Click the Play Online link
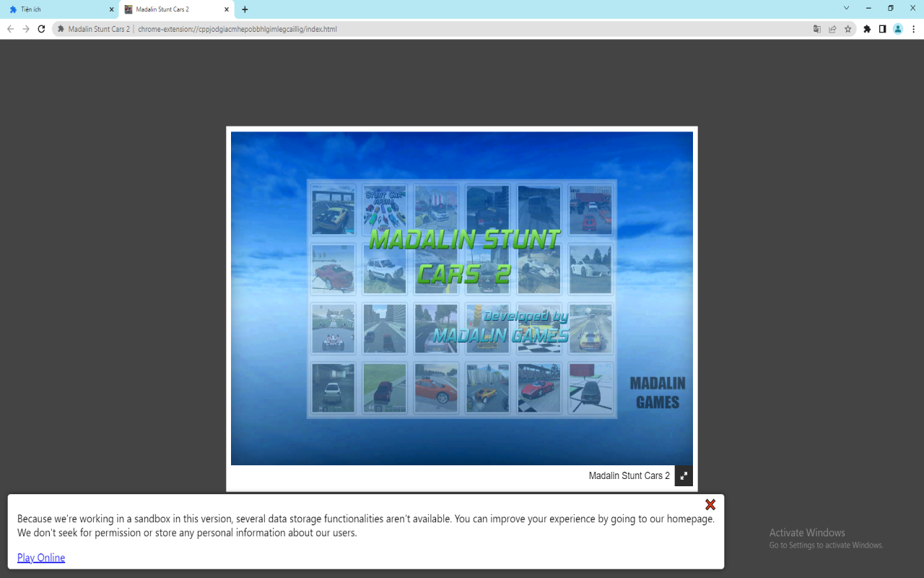The image size is (924, 578). [40, 557]
